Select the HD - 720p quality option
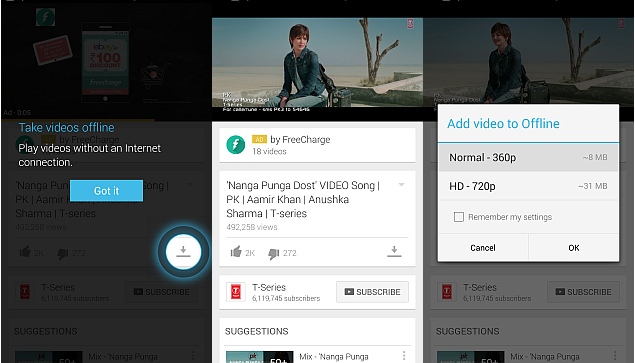This screenshot has height=363, width=635. point(528,186)
